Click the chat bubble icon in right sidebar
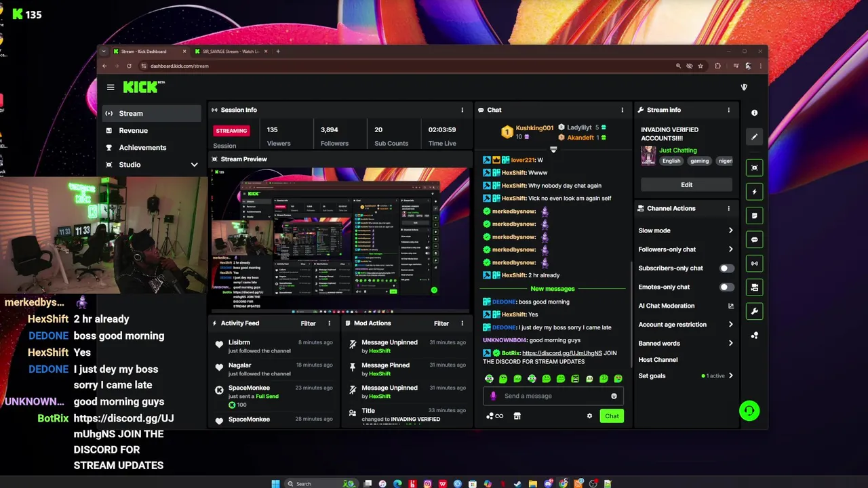Viewport: 868px width, 488px height. [754, 240]
